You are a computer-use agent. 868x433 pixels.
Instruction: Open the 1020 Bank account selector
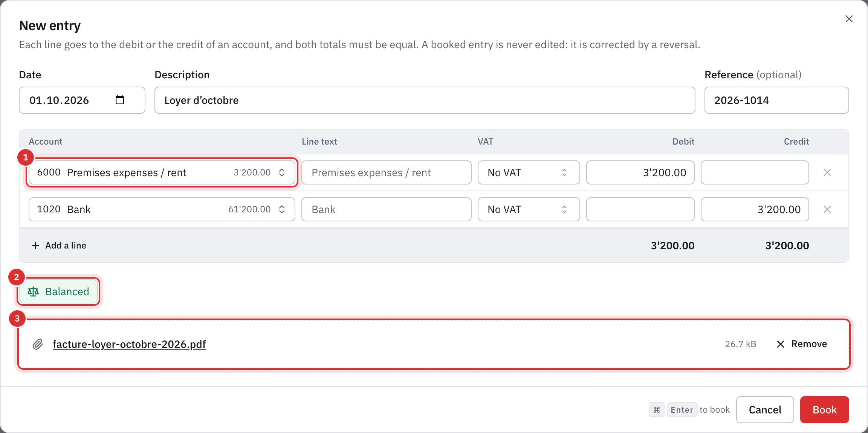(162, 209)
